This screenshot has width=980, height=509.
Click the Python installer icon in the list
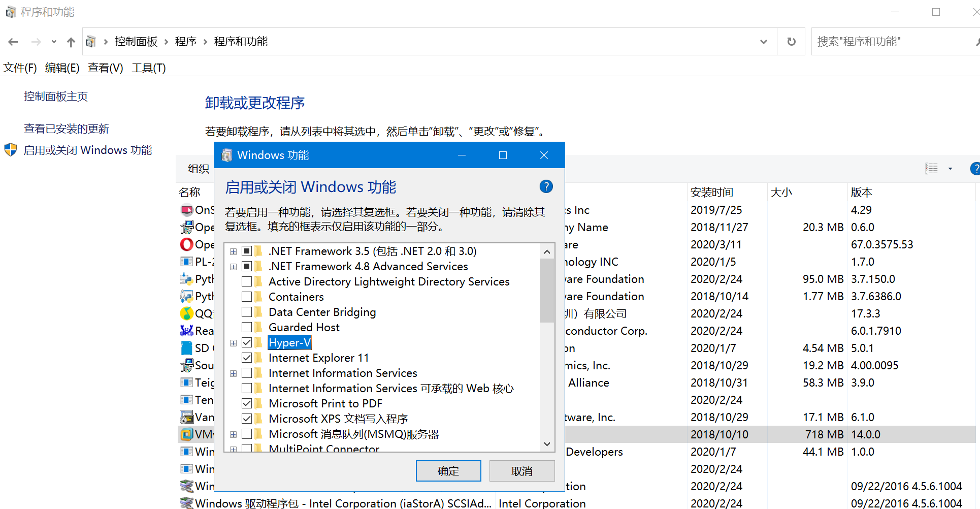point(187,279)
